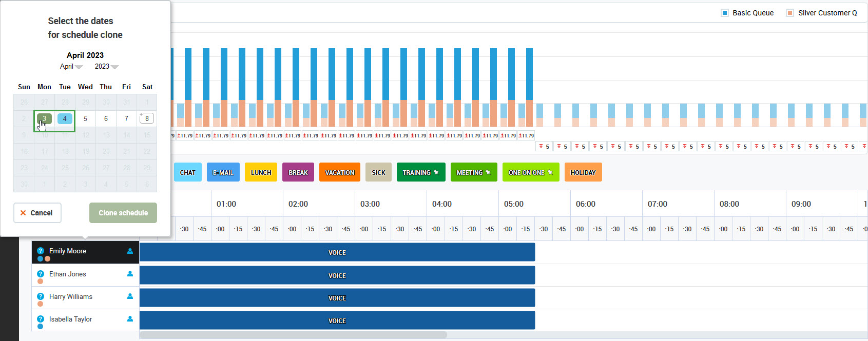
Task: Click the person icon in Harry Williams' row
Action: (x=130, y=296)
